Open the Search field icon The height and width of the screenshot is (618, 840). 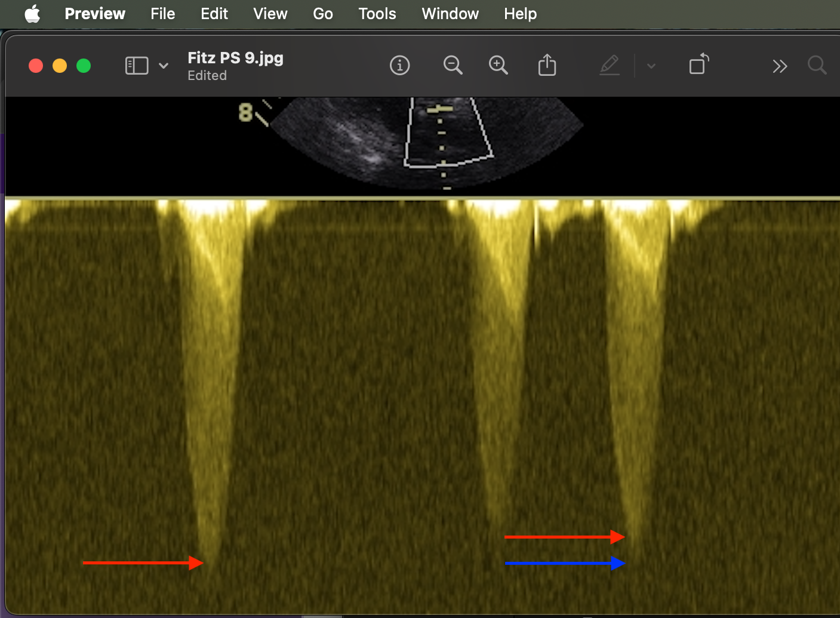pyautogui.click(x=817, y=65)
